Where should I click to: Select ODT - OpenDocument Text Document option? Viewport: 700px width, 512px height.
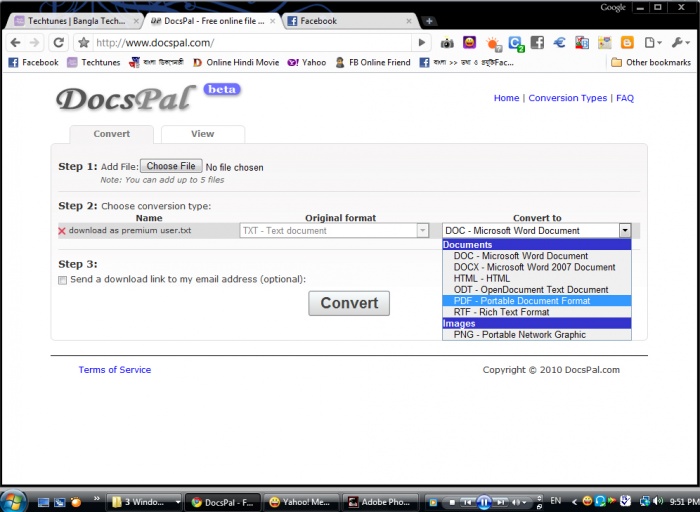coord(537,290)
